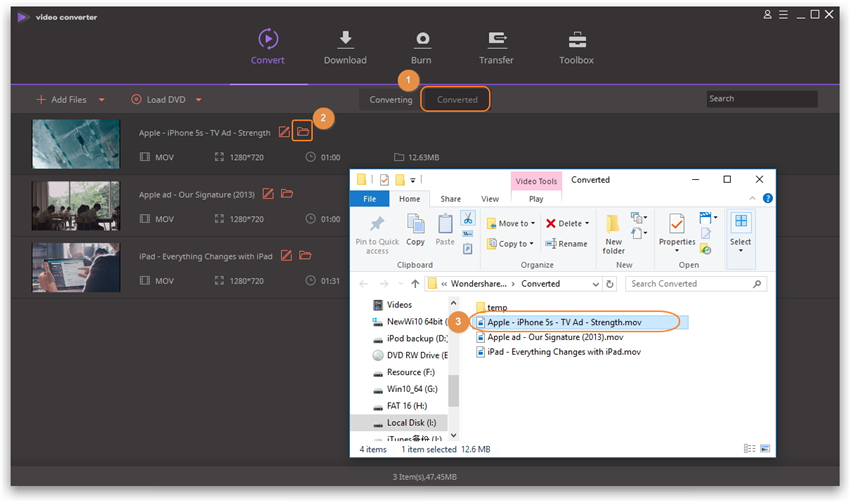
Task: Open the Explorer help icon
Action: [768, 198]
